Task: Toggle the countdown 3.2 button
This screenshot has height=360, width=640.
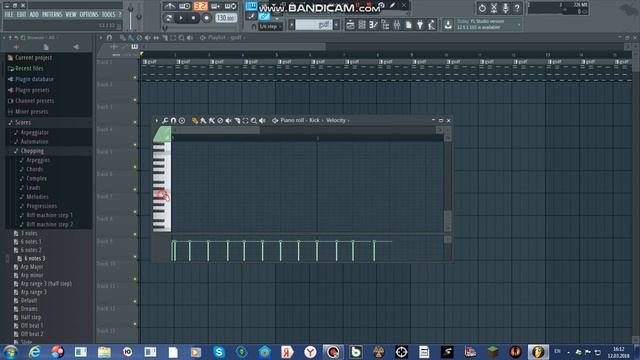Action: (x=200, y=6)
